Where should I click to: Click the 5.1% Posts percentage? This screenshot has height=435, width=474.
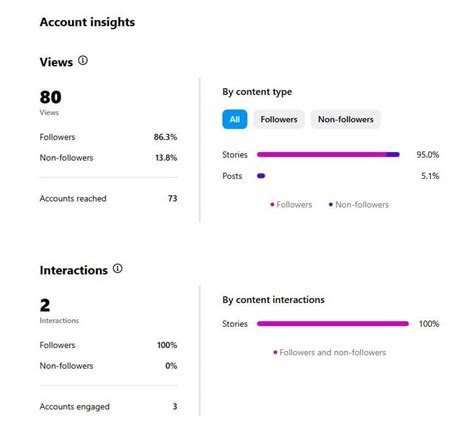click(430, 176)
